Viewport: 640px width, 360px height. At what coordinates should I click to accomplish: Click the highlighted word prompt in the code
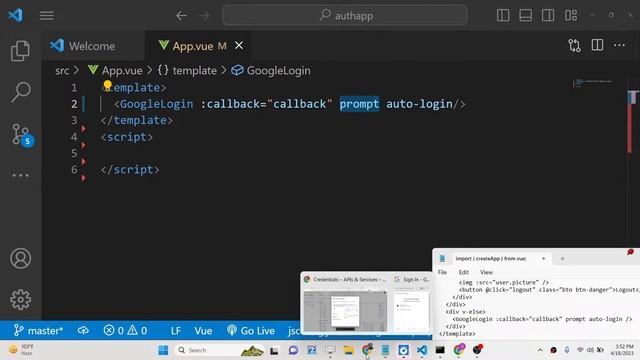tap(359, 104)
